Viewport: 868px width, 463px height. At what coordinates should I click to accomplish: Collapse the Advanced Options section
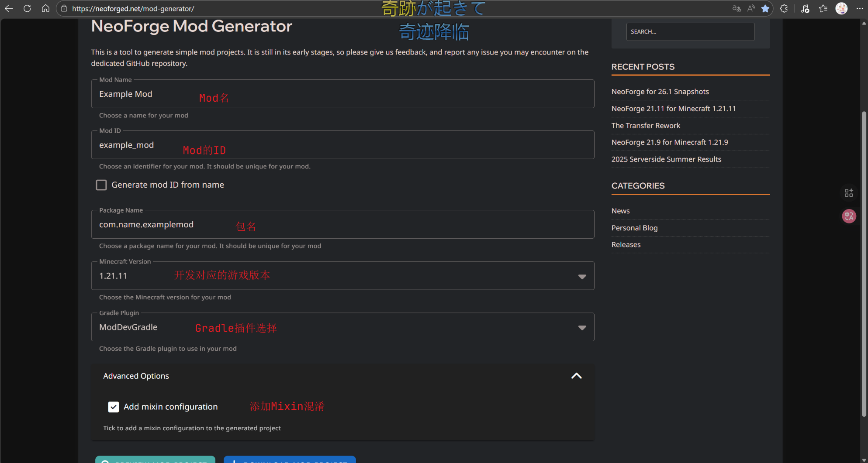pyautogui.click(x=577, y=376)
